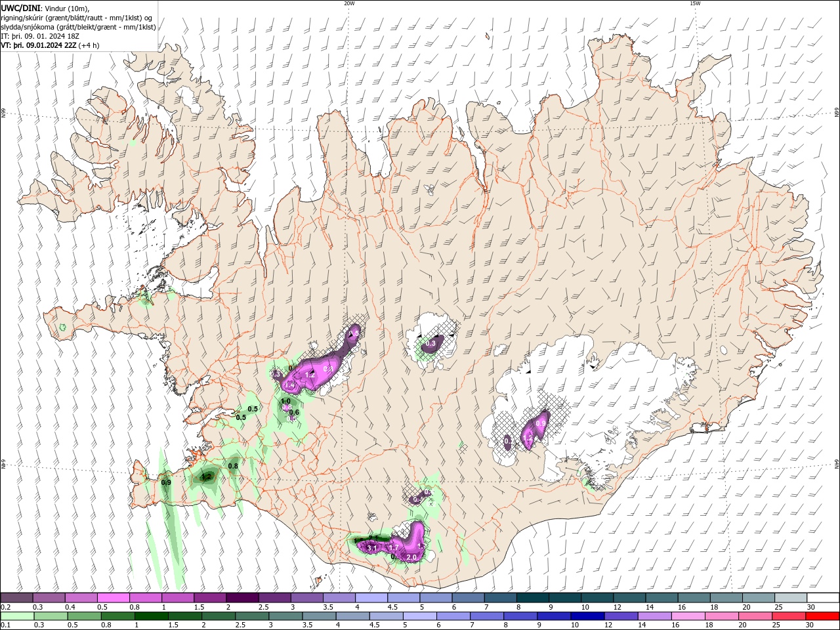Click the '0.3' snow value on Hofsjökull glacier
The height and width of the screenshot is (630, 840).
(x=431, y=343)
